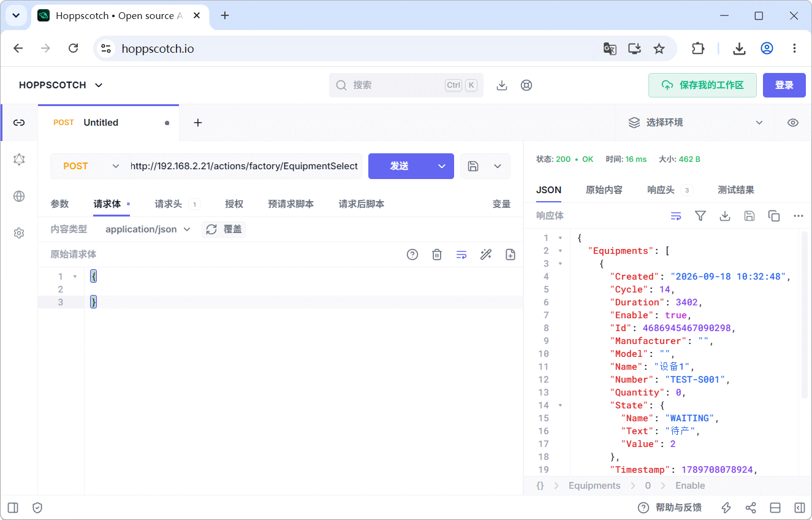Save the response with floppy icon

click(x=749, y=216)
